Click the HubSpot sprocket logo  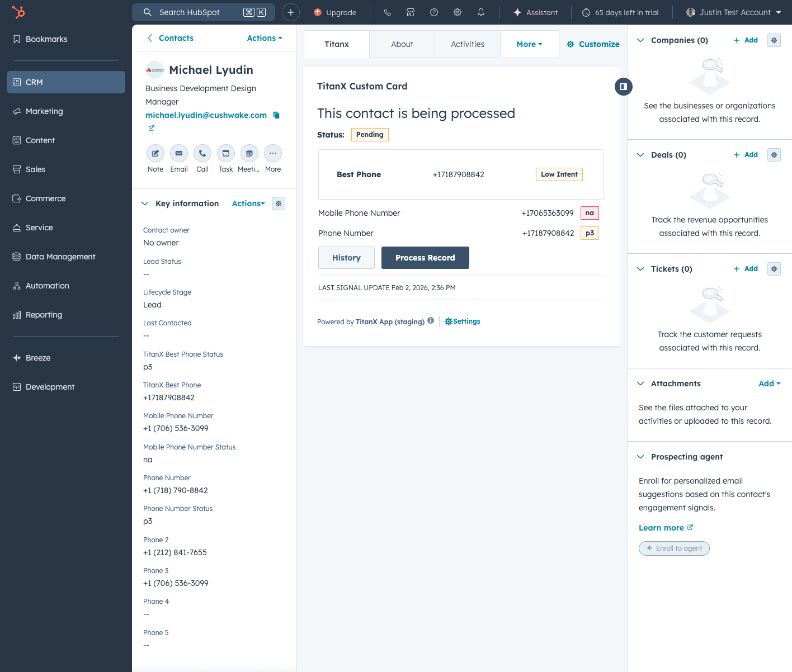(x=18, y=12)
